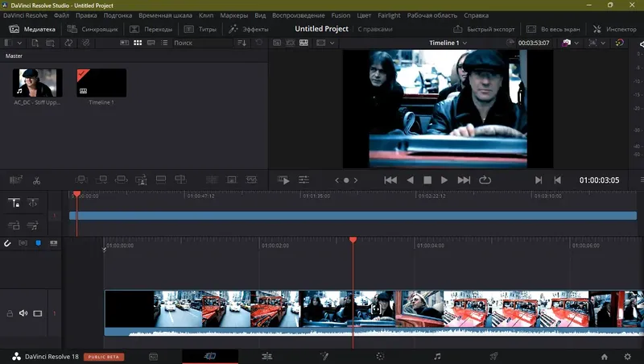Open the Boring Detector tool
644x364 pixels.
coord(16,180)
